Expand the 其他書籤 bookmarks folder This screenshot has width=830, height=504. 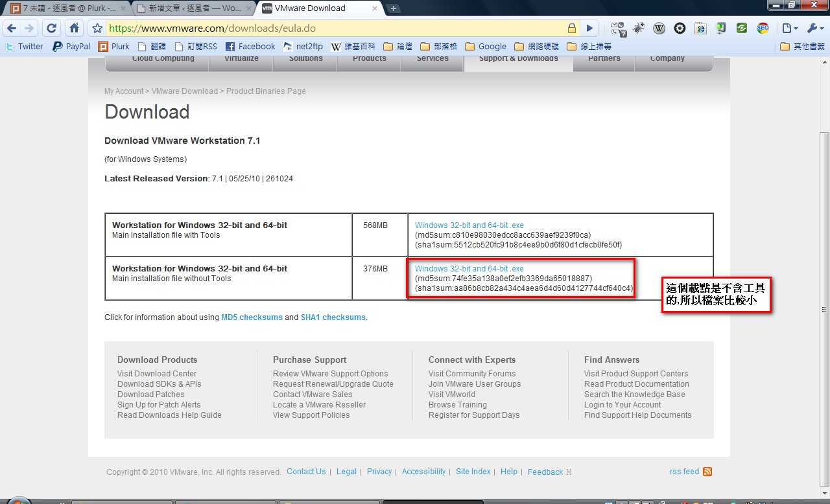tap(802, 47)
